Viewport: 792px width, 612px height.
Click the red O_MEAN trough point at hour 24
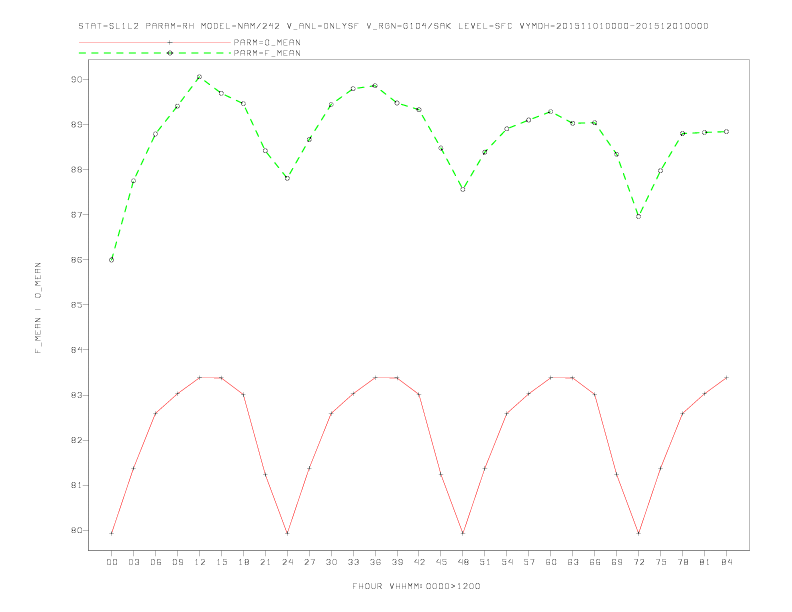(287, 533)
